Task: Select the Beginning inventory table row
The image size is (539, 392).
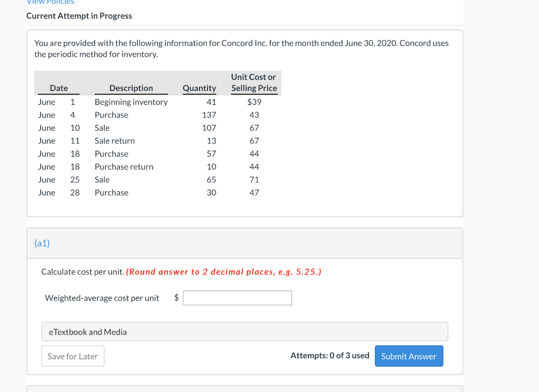Action: [x=131, y=102]
